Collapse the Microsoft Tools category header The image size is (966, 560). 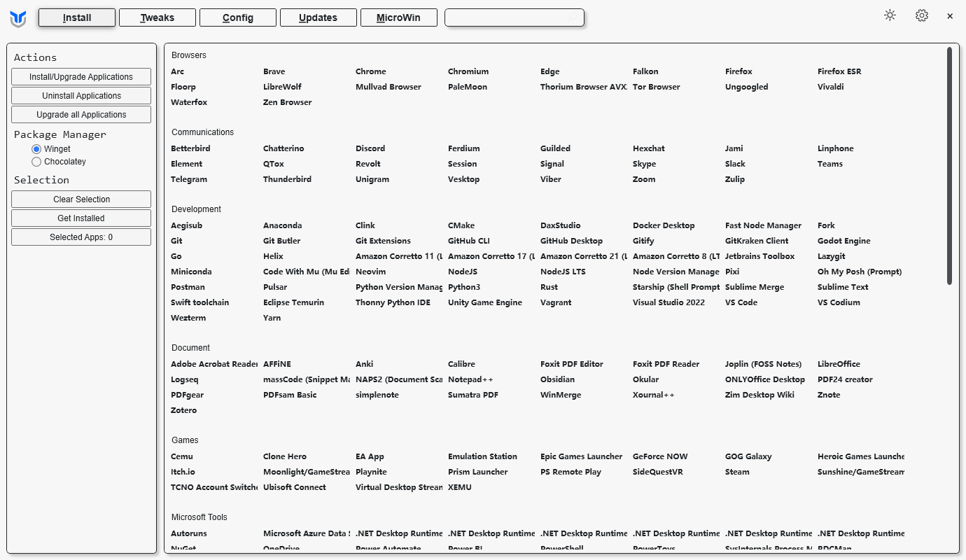pyautogui.click(x=199, y=517)
